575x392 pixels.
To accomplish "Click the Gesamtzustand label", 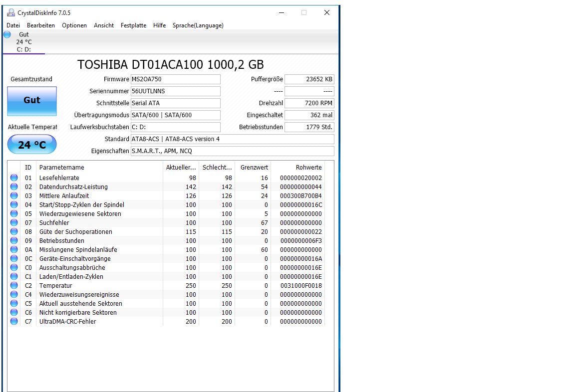I will coord(31,79).
